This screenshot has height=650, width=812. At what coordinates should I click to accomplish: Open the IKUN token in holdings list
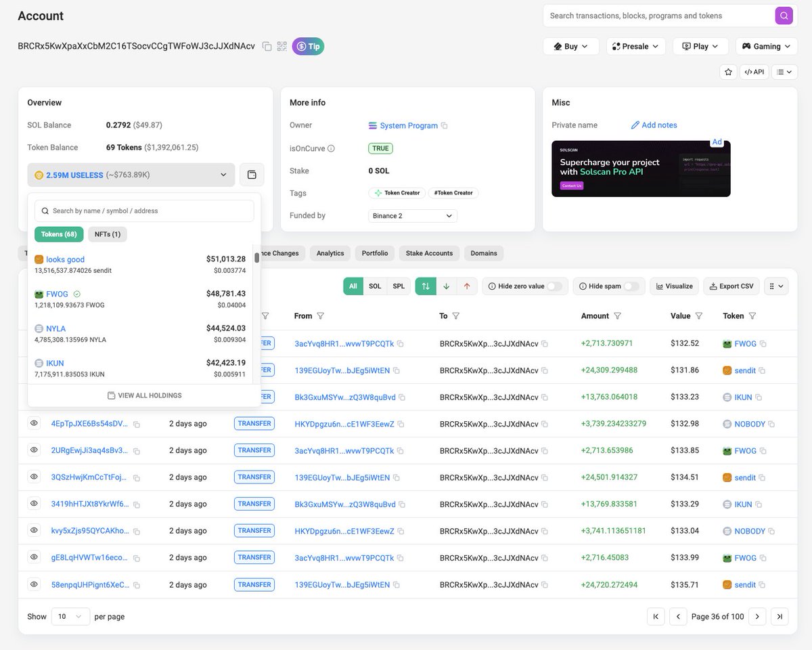click(55, 363)
